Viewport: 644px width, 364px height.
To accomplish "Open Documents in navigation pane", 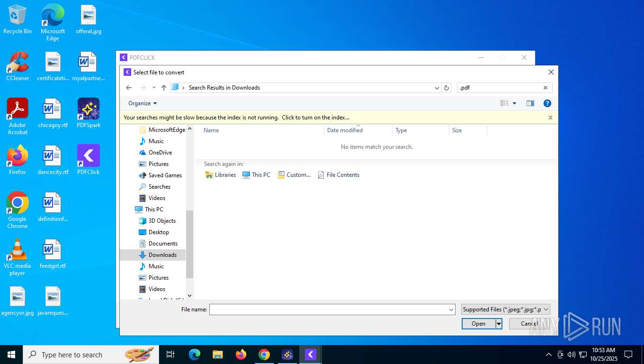I will click(158, 244).
